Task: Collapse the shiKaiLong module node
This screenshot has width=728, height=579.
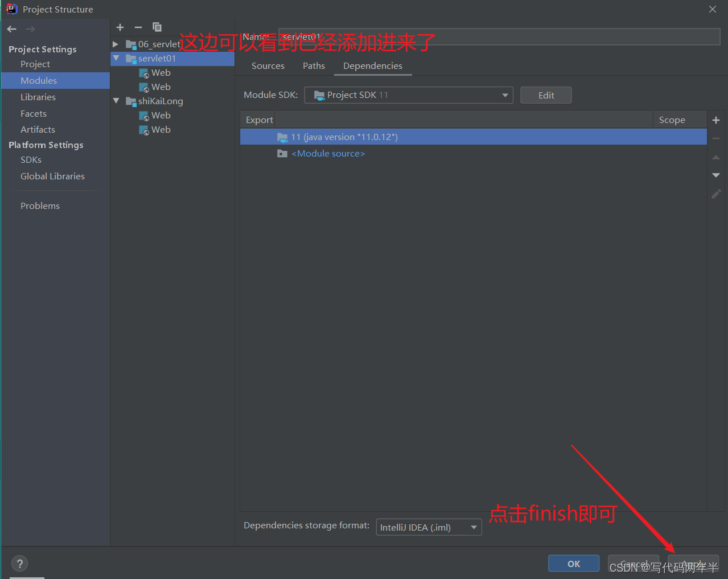Action: tap(116, 101)
